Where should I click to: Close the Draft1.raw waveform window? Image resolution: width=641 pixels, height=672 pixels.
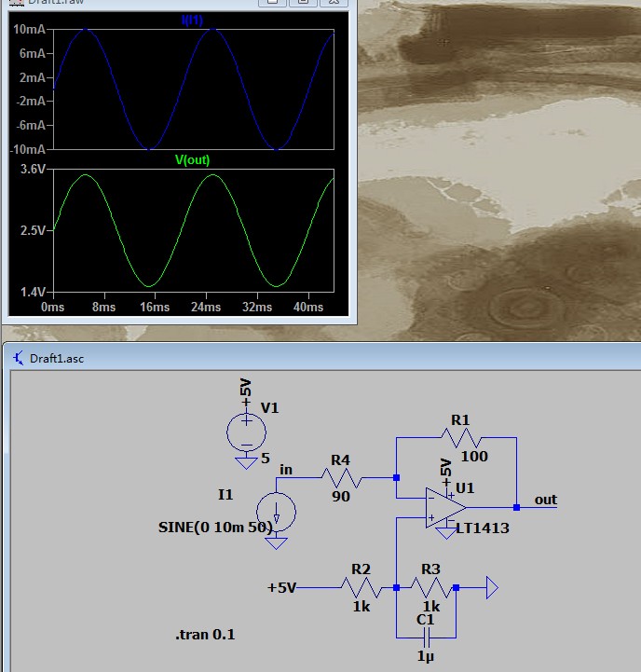332,3
